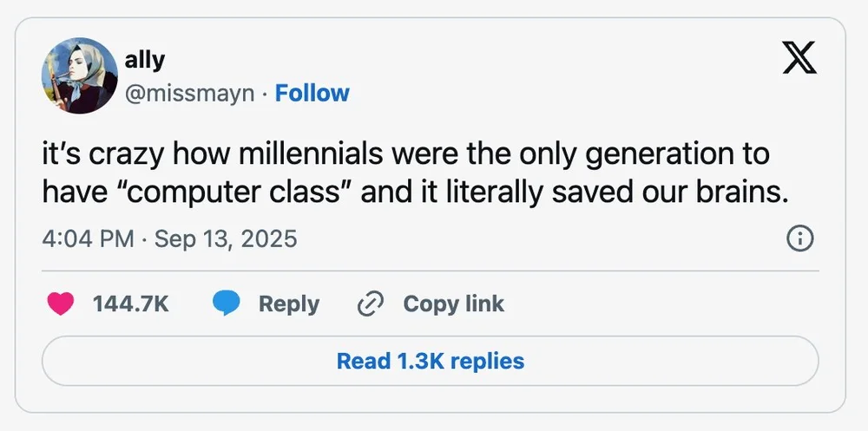Select the Copy link text

(x=453, y=304)
